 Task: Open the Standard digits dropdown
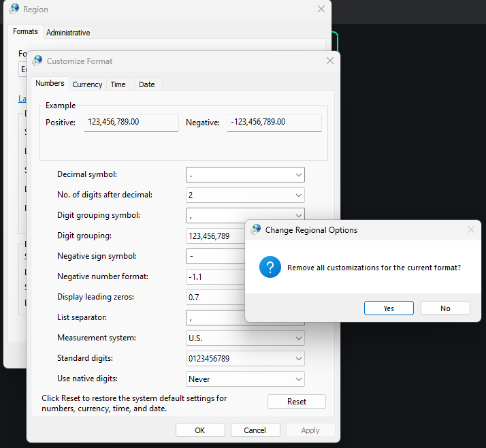click(x=298, y=359)
